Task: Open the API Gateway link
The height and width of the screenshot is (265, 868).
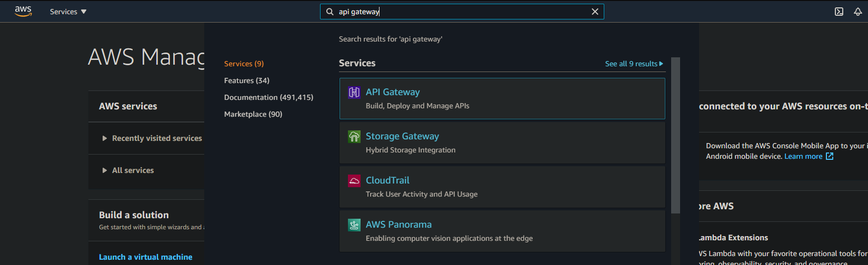Action: click(393, 92)
